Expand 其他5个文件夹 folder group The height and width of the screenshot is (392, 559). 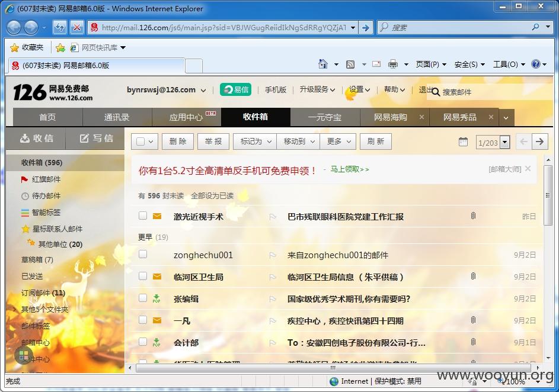point(14,310)
